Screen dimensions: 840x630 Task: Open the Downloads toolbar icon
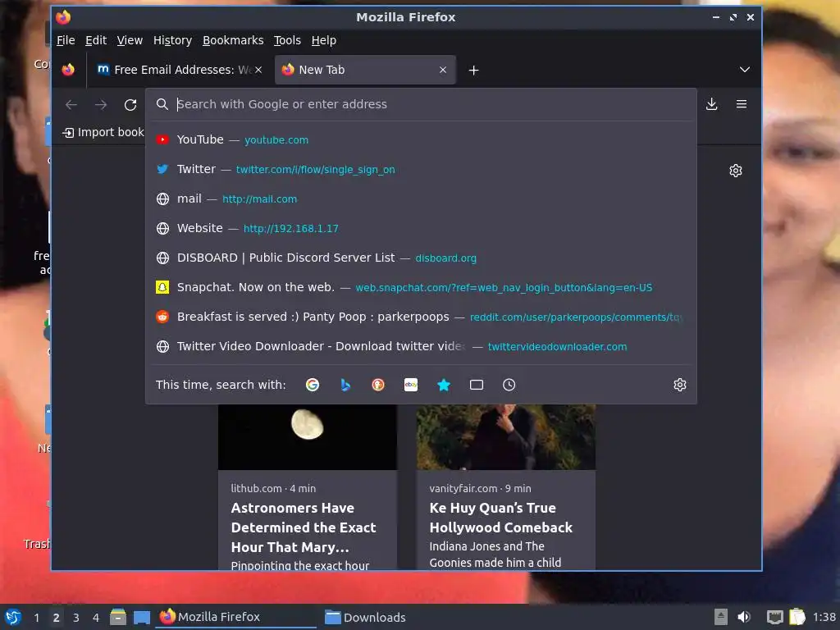coord(711,104)
